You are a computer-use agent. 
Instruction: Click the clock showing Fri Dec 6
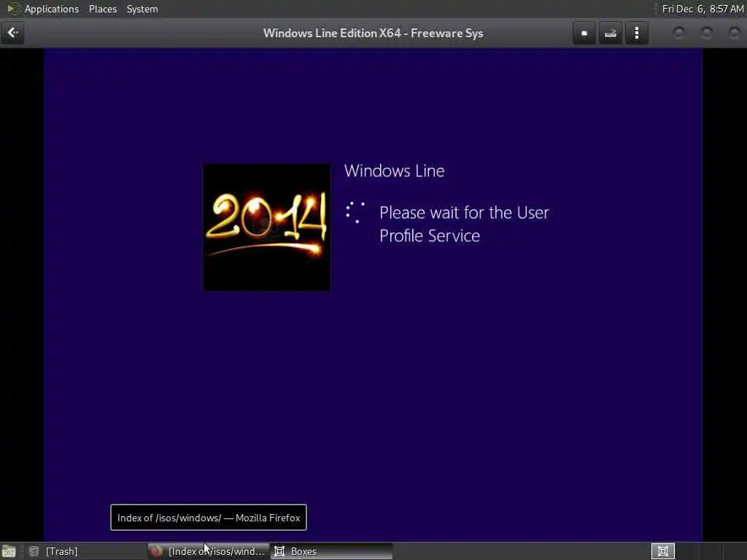point(703,9)
